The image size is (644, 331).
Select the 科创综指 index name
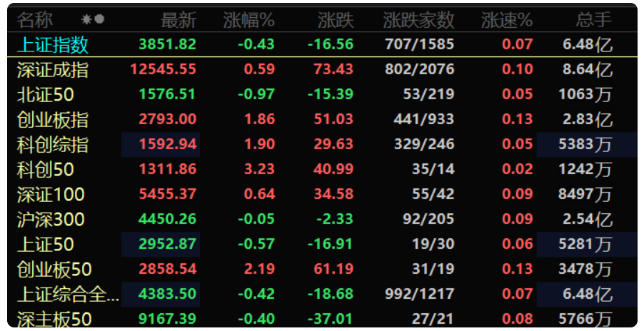point(53,144)
